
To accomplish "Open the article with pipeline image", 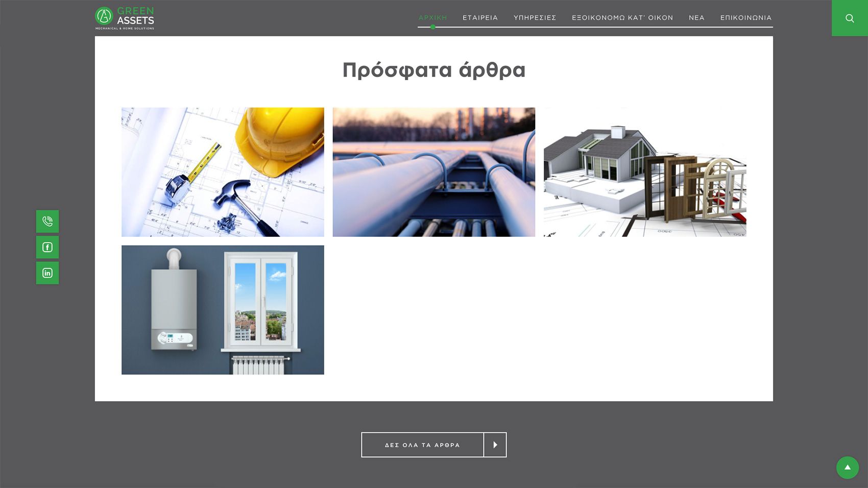I will coord(433,172).
